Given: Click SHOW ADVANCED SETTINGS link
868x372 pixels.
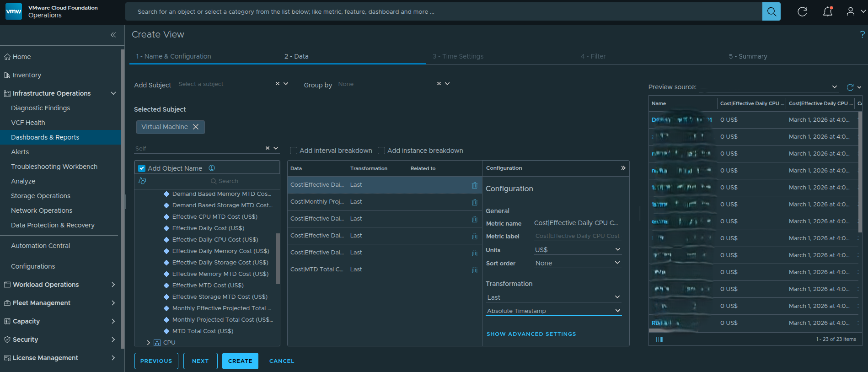Looking at the screenshot, I should [531, 334].
